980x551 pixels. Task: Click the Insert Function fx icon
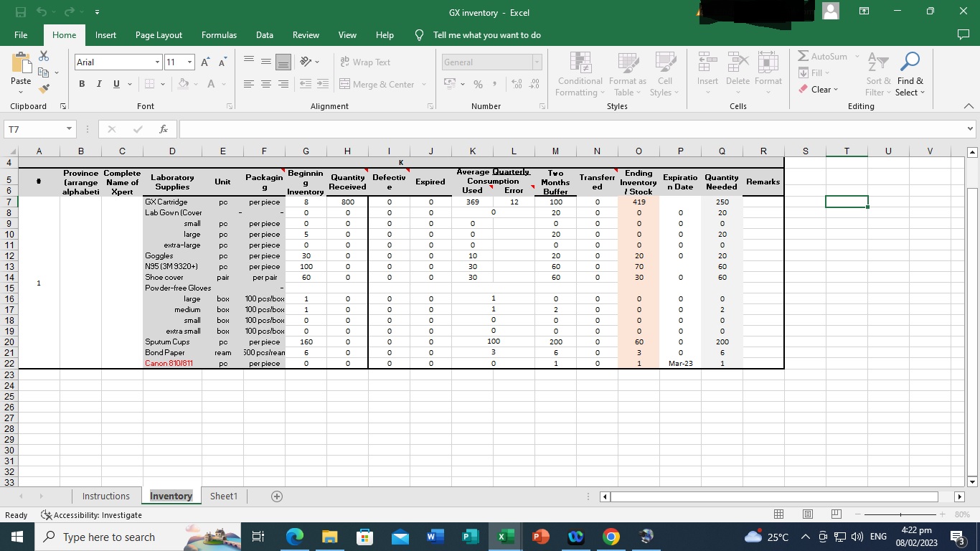(164, 129)
